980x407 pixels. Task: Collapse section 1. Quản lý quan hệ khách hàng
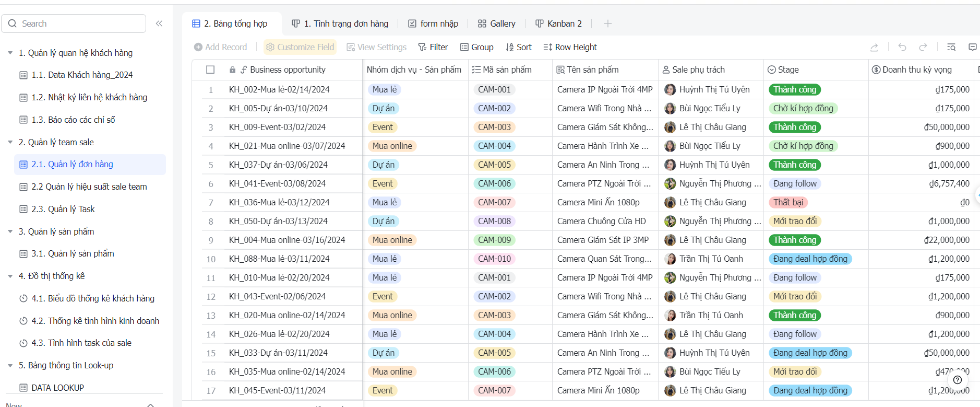(10, 53)
